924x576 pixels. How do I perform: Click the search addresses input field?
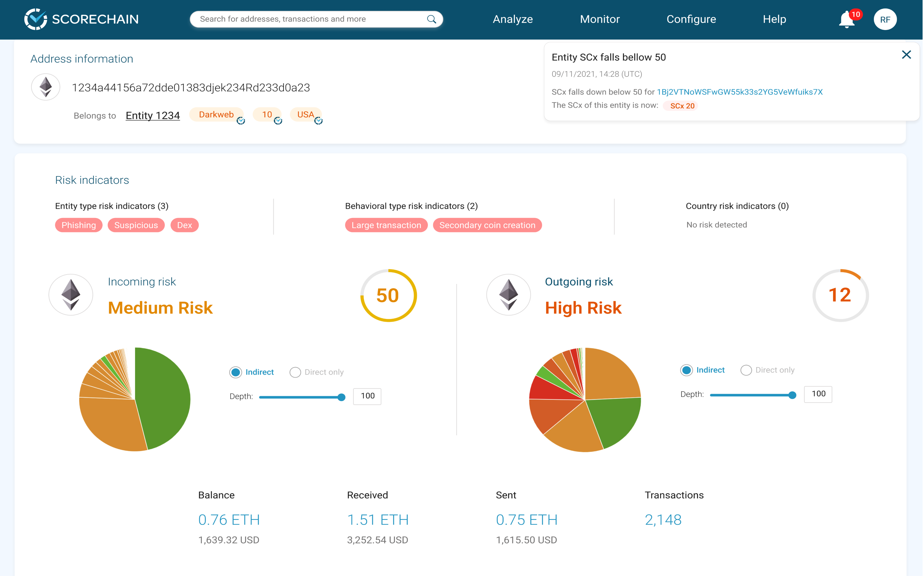click(x=301, y=19)
